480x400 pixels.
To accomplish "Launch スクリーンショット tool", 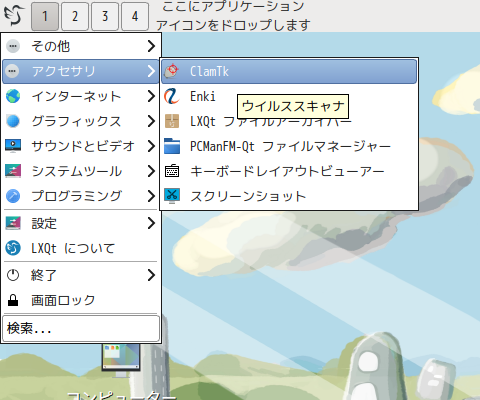I will point(289,196).
